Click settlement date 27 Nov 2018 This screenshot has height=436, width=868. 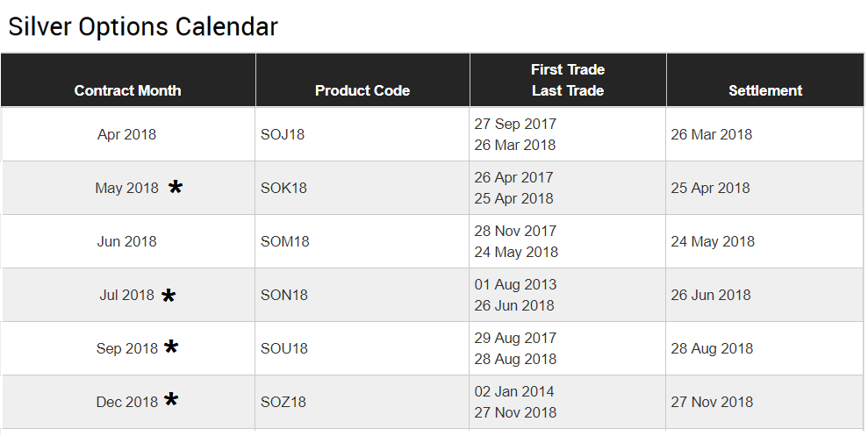coord(712,403)
